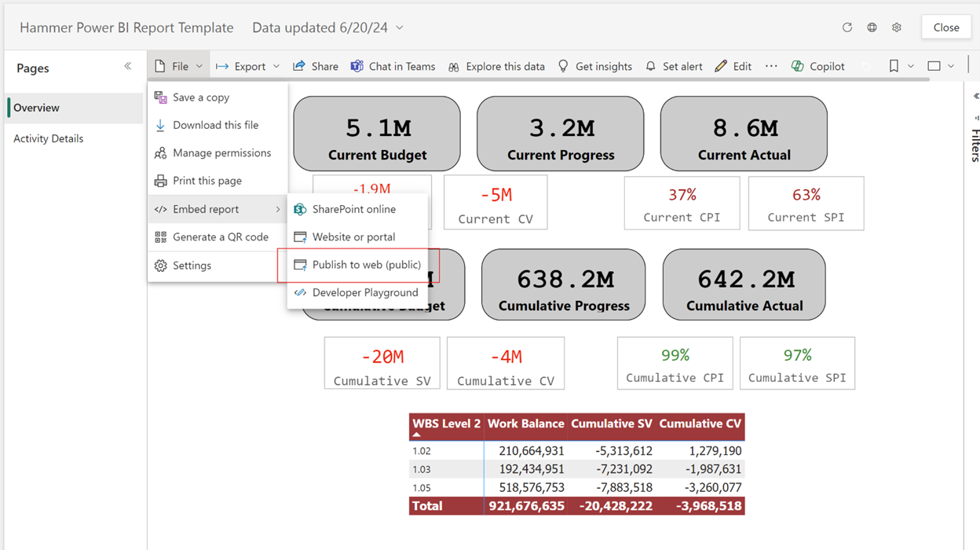Open the File menu
The width and height of the screenshot is (980, 550).
178,66
